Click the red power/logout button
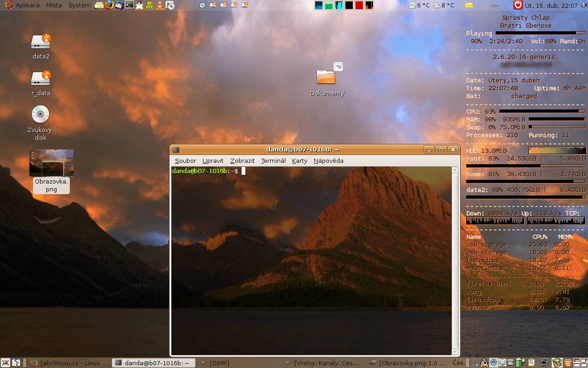 click(x=518, y=5)
